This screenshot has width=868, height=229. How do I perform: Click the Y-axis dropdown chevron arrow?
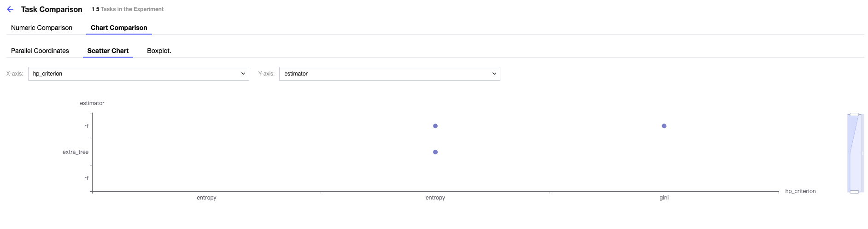click(494, 74)
